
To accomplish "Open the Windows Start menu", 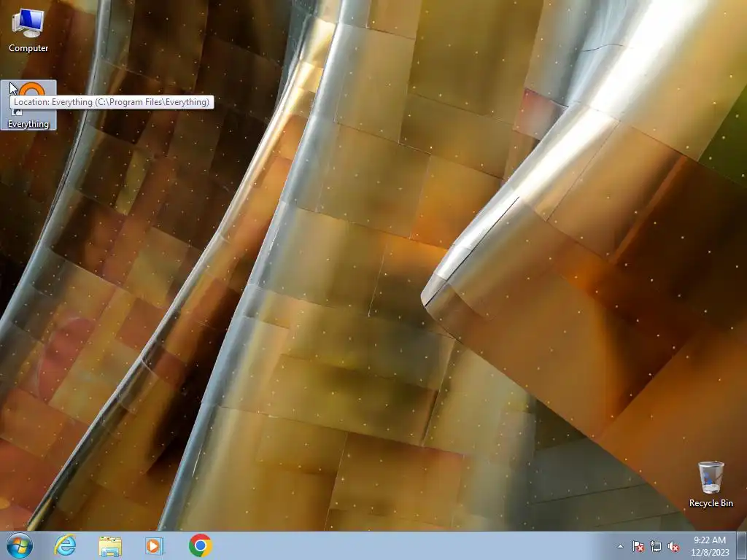I will coord(20,545).
